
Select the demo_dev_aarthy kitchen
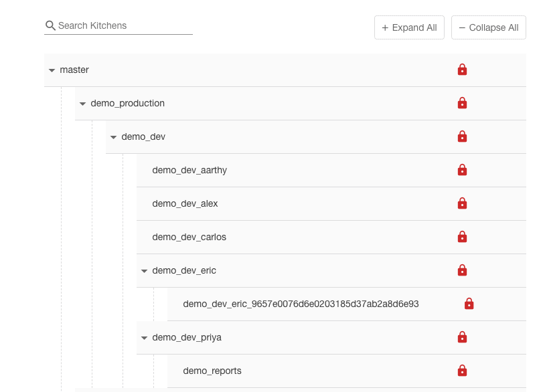tap(189, 170)
